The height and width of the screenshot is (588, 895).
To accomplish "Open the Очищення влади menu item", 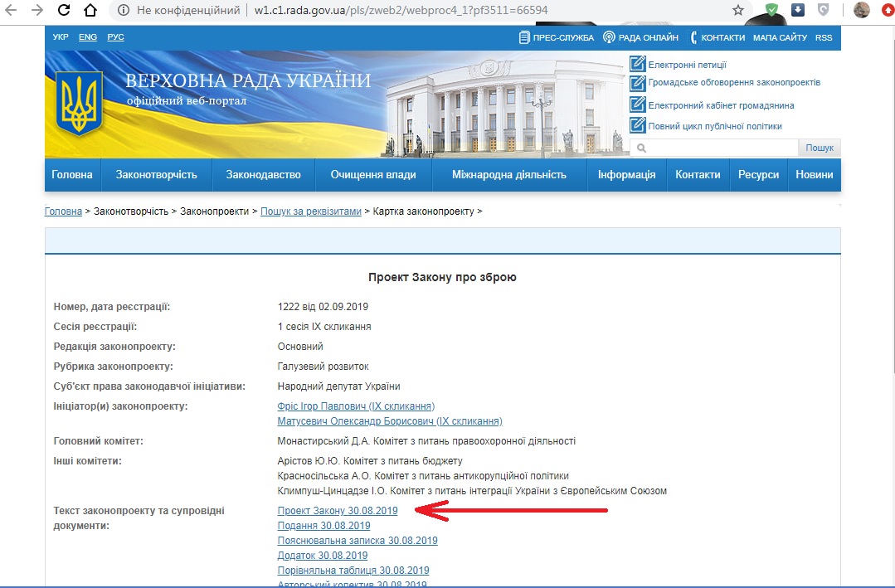I will 373,175.
